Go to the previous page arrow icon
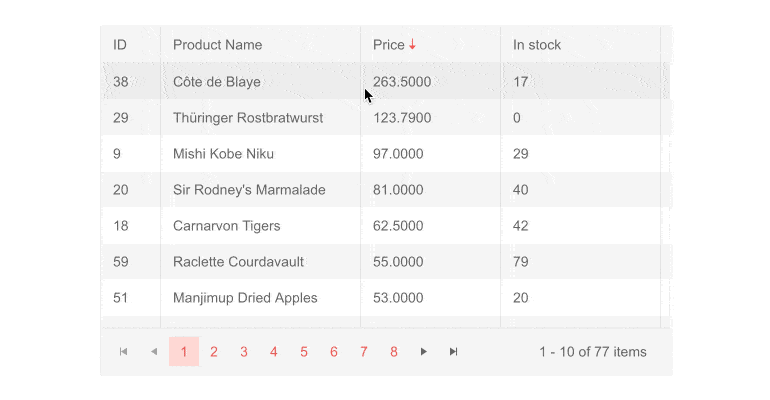The width and height of the screenshot is (770, 400). (x=154, y=351)
